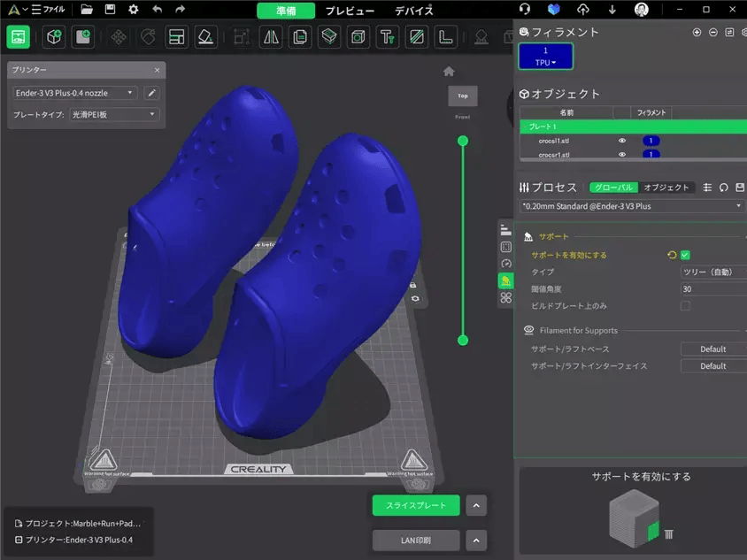Open the Auto-arrange tool
This screenshot has width=747, height=560.
[x=177, y=36]
